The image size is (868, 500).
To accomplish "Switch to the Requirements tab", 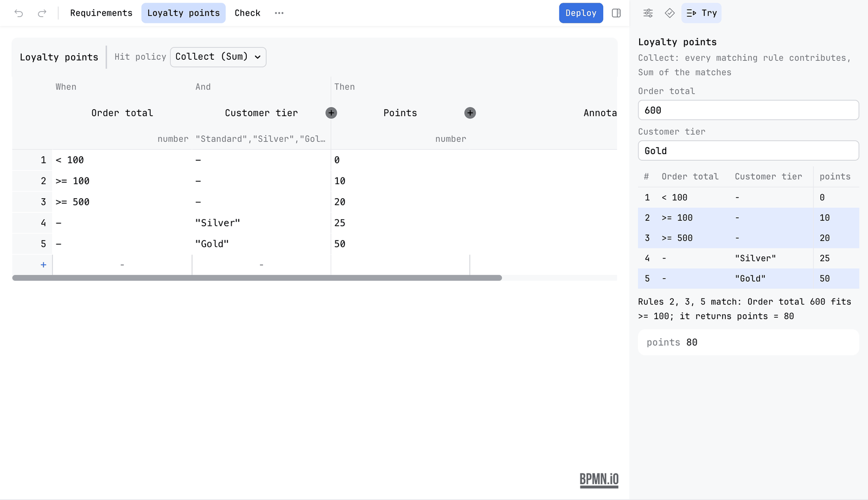I will tap(101, 13).
